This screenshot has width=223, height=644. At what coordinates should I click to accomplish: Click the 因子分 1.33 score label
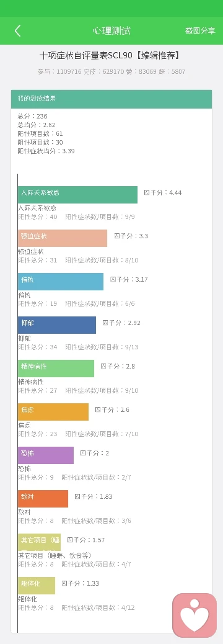[81, 584]
